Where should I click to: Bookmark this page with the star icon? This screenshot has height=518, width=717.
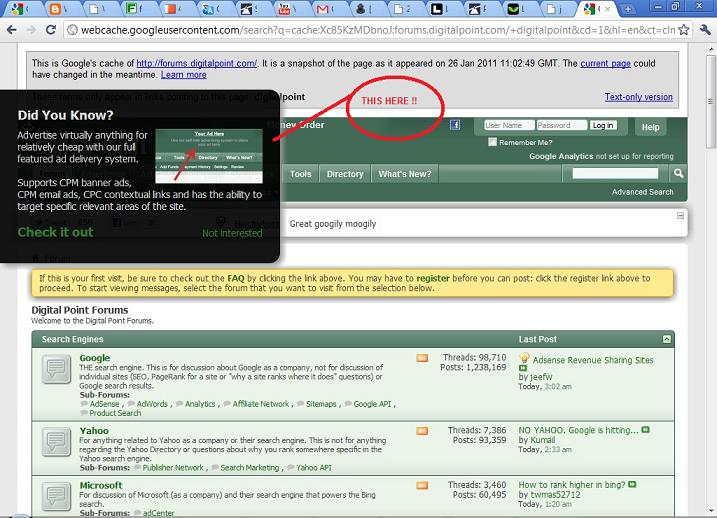(x=684, y=30)
